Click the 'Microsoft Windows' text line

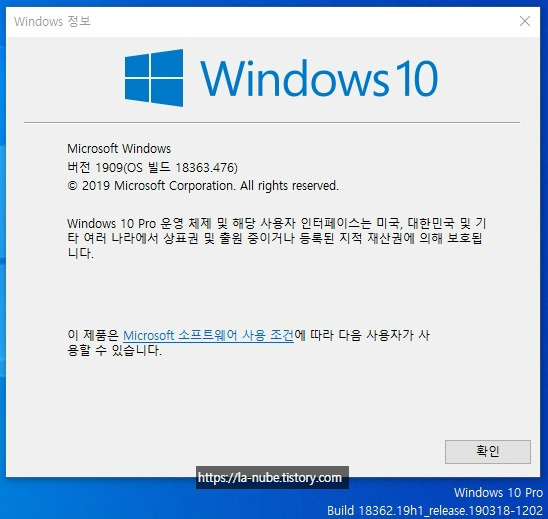[119, 149]
